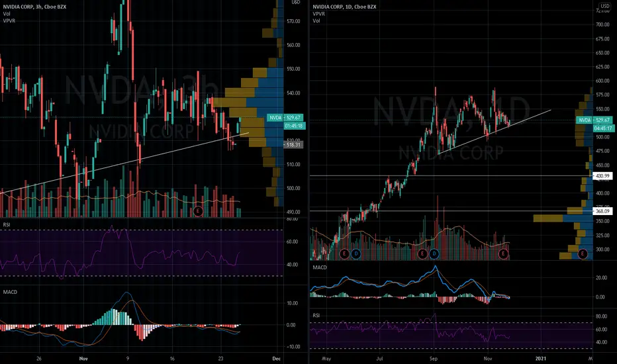This screenshot has height=364, width=617.
Task: Click the 10.00 value on the 3h MACD scale
Action: [291, 303]
